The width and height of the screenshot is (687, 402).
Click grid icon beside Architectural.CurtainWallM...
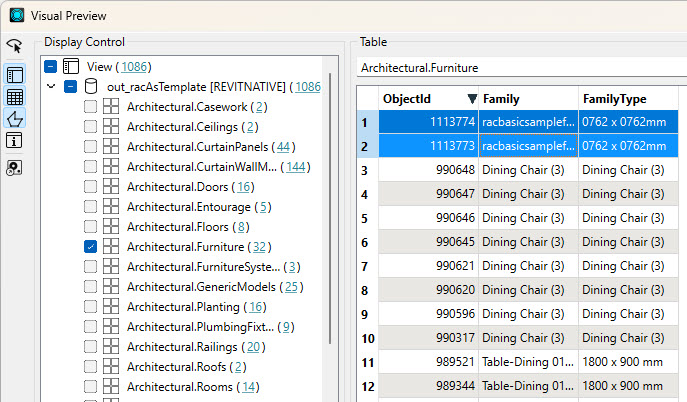[111, 167]
